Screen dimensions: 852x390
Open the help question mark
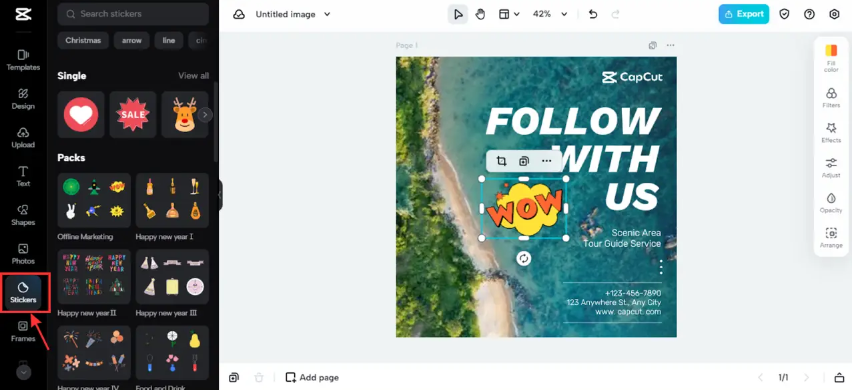pos(809,14)
